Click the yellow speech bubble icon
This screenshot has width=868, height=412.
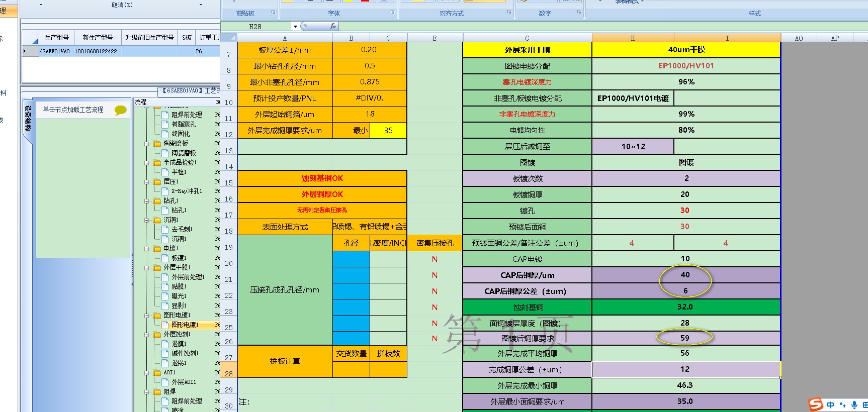click(x=120, y=110)
